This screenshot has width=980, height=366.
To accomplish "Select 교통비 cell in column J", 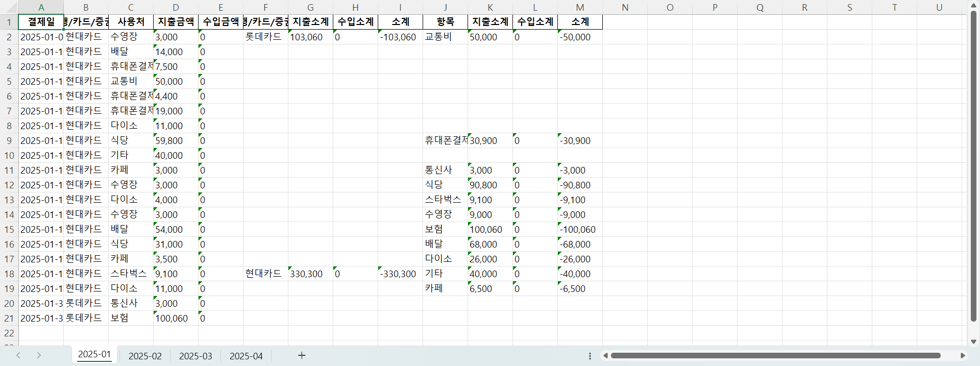I will tap(445, 37).
